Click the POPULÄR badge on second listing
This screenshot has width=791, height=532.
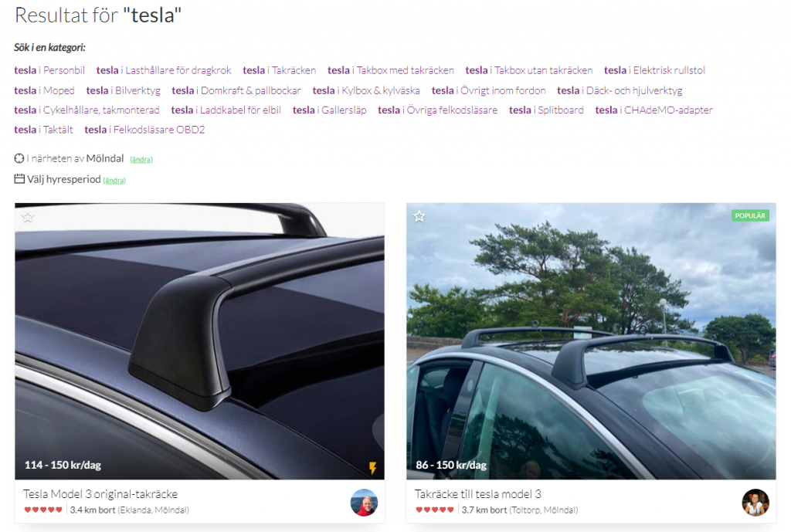[x=750, y=215]
